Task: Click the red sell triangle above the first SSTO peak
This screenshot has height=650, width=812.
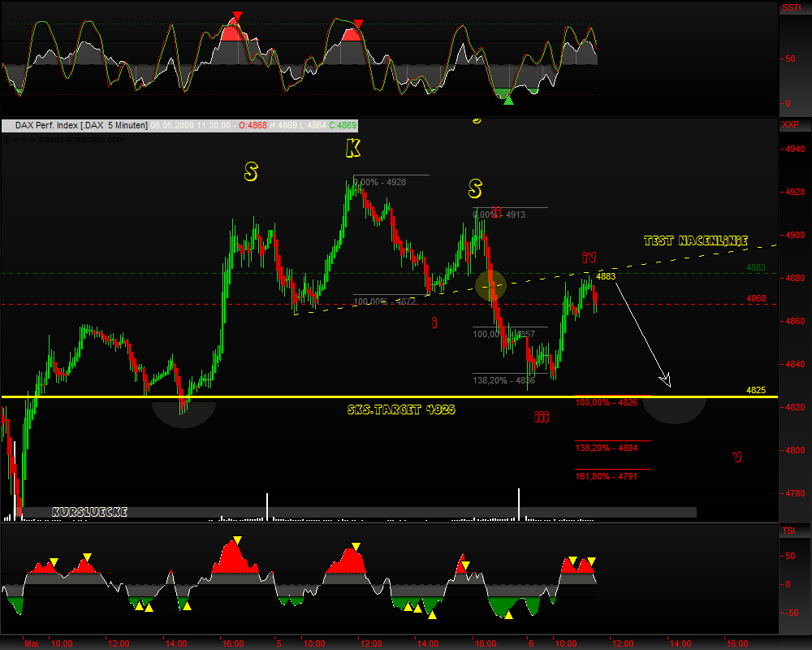Action: (x=236, y=15)
